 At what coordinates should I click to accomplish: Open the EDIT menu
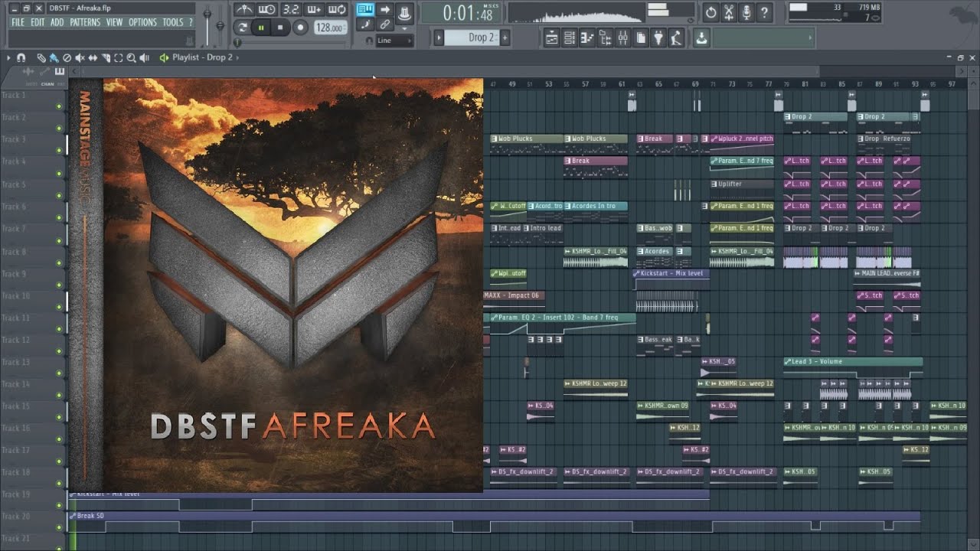(38, 22)
